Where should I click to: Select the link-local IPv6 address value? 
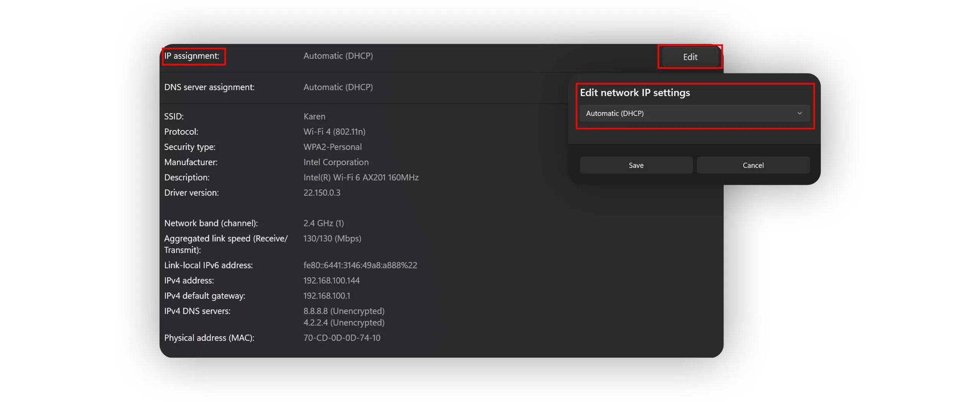[x=360, y=265]
